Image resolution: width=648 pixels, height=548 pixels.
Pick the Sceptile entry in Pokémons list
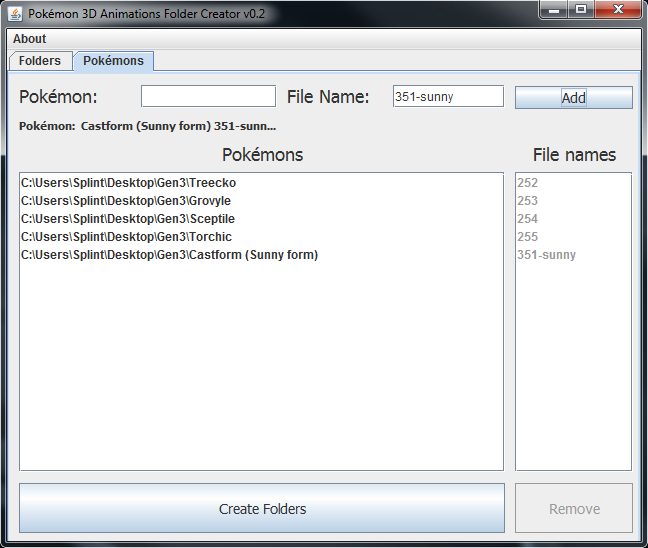128,219
